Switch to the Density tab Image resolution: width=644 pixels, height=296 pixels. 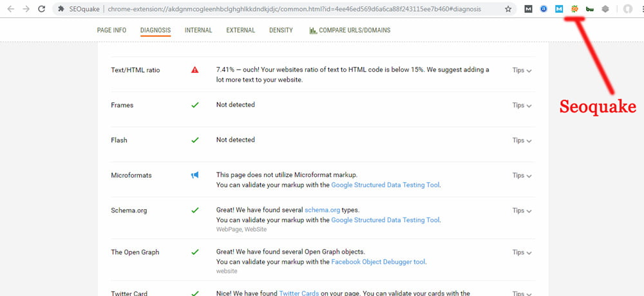(281, 30)
